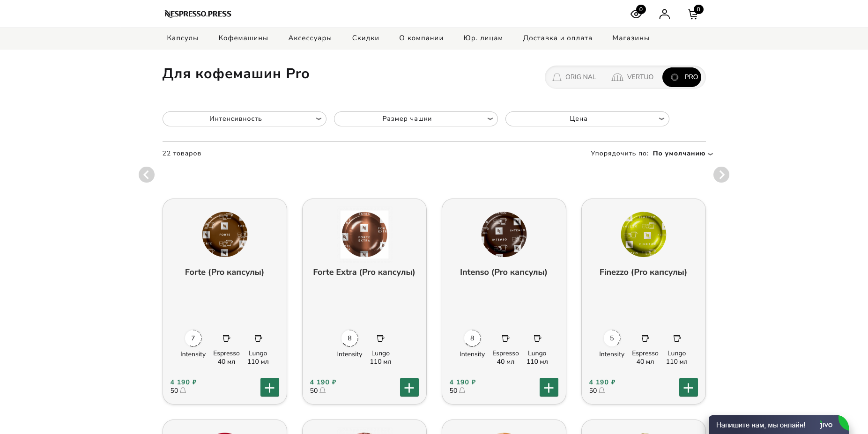Switch to VERTUO capsule type
The width and height of the screenshot is (868, 434).
pyautogui.click(x=632, y=77)
